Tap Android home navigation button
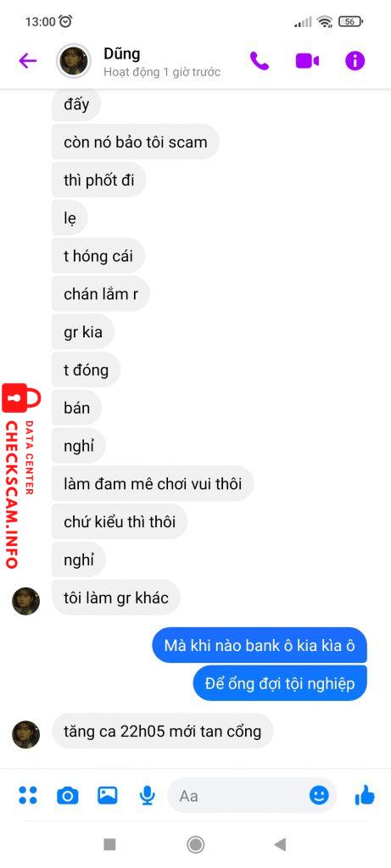 coord(195,844)
